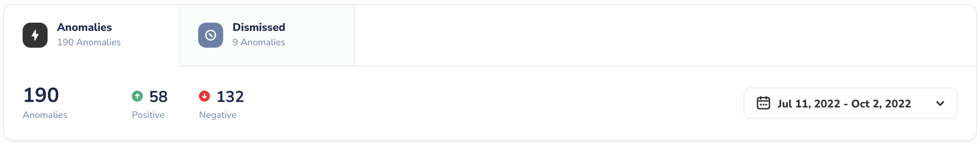This screenshot has width=980, height=143.
Task: Click the Positive label
Action: pyautogui.click(x=148, y=115)
